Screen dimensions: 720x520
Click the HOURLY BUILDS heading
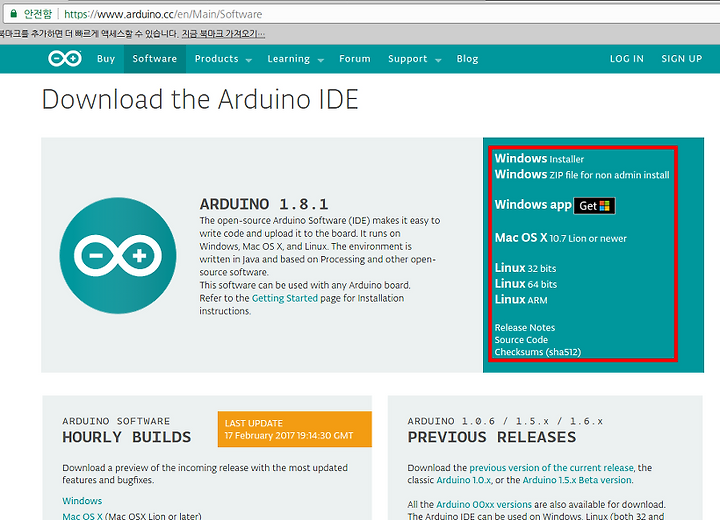[x=127, y=437]
